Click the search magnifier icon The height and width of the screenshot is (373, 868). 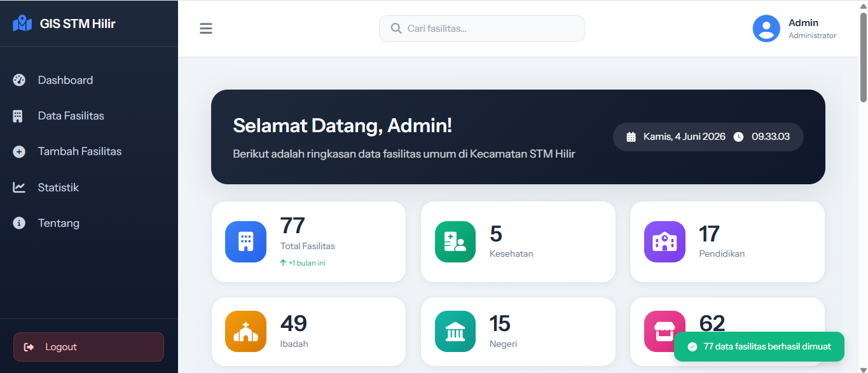[x=396, y=29]
